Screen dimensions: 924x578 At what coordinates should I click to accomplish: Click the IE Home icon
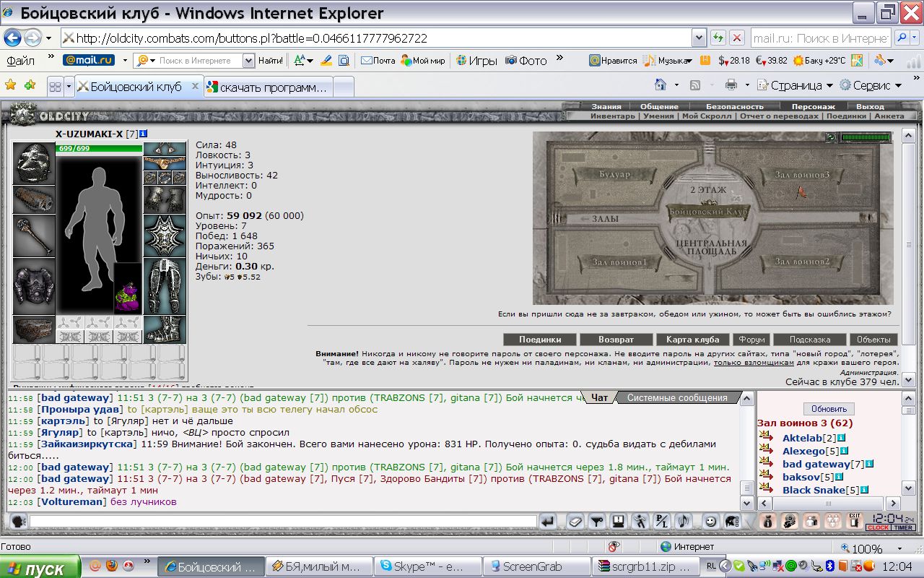point(661,85)
